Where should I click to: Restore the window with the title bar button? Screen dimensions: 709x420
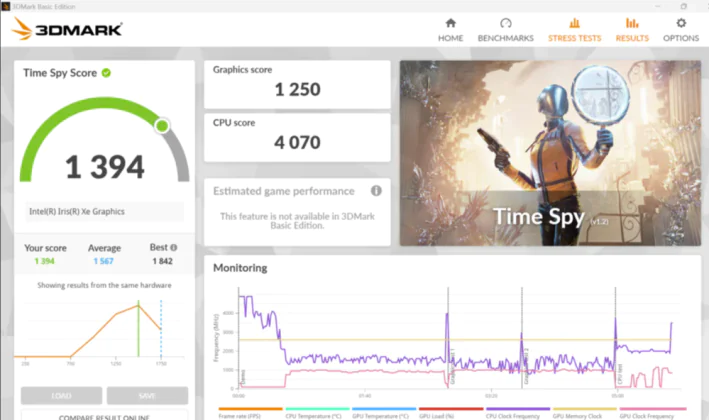[x=684, y=6]
